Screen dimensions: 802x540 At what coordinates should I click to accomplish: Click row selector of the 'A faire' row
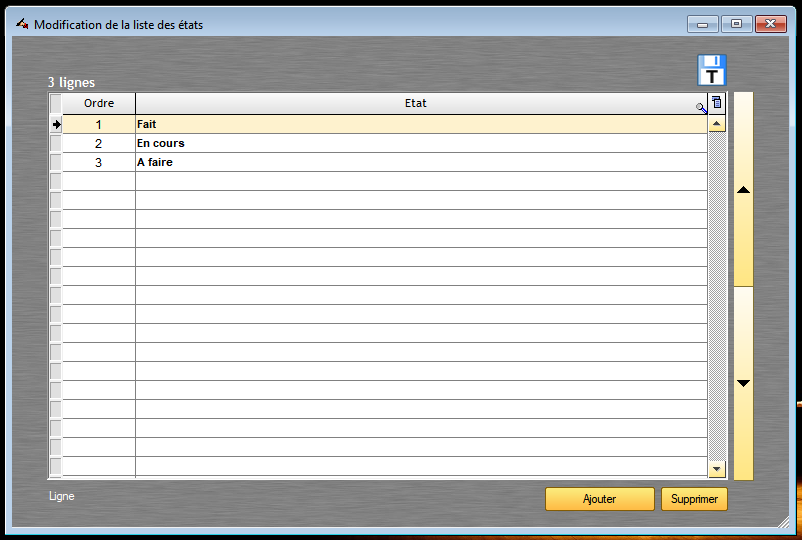(x=56, y=162)
